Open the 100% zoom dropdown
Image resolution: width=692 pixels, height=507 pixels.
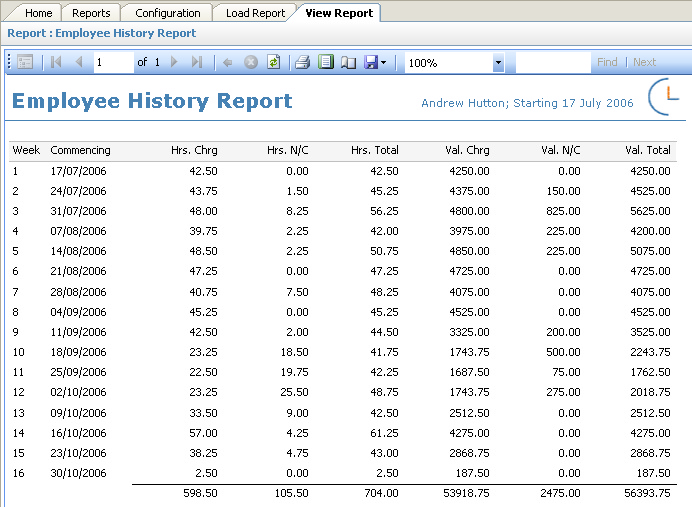[498, 63]
